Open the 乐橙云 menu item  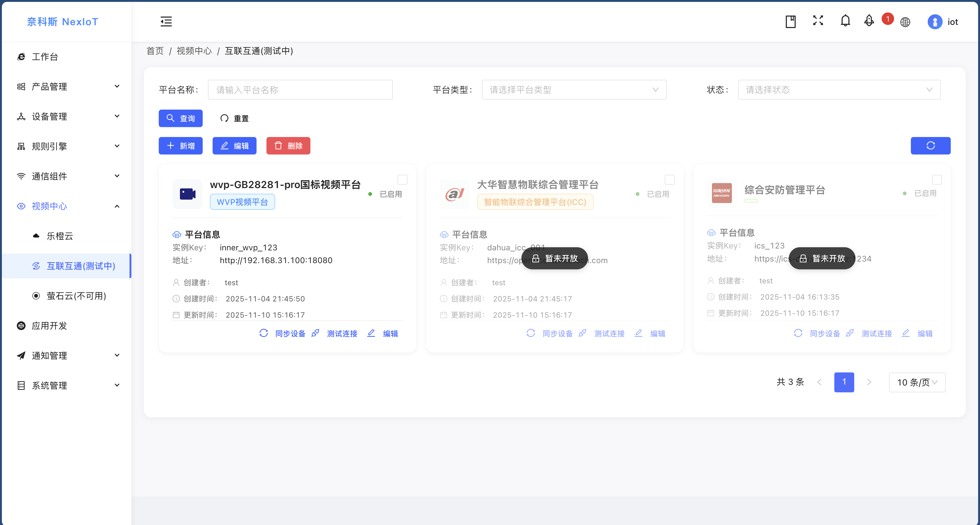tap(60, 236)
